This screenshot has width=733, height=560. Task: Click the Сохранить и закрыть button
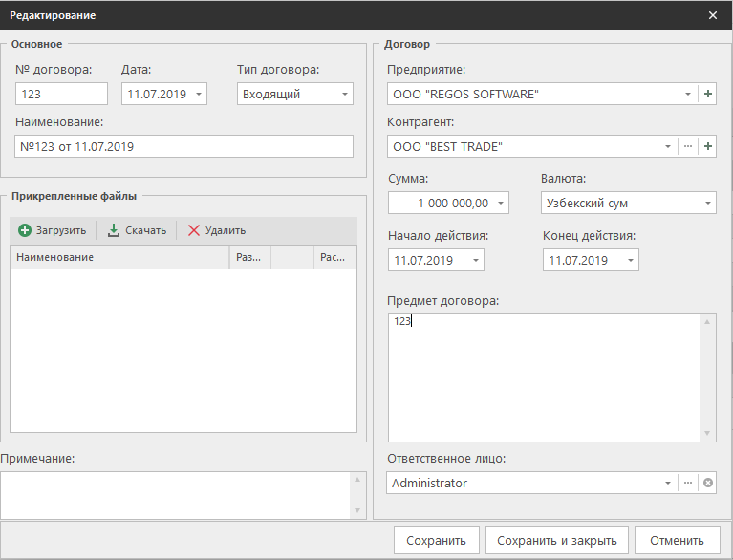(x=557, y=540)
